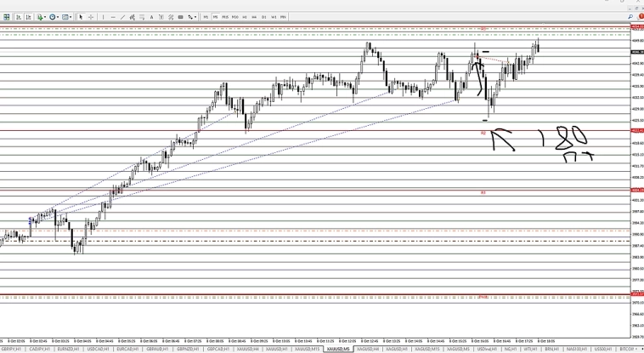Open the GBPJPY,H1 chart tab
The width and height of the screenshot is (644, 353).
click(x=11, y=349)
